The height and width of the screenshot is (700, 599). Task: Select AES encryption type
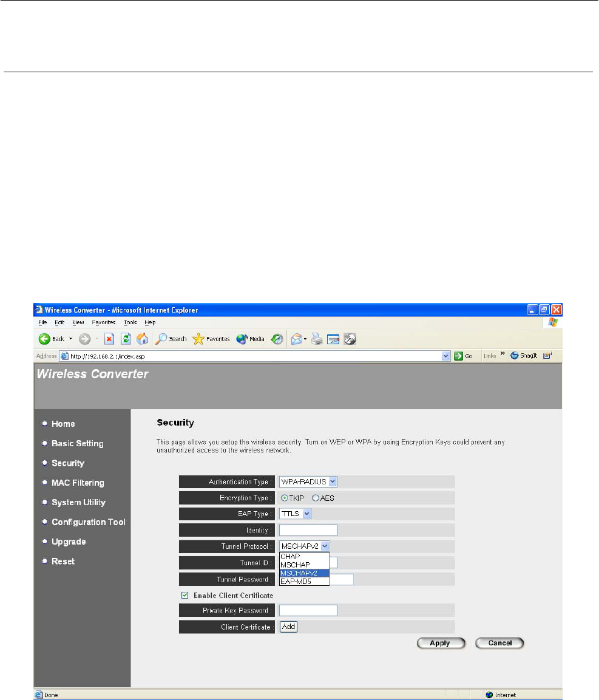pyautogui.click(x=316, y=498)
